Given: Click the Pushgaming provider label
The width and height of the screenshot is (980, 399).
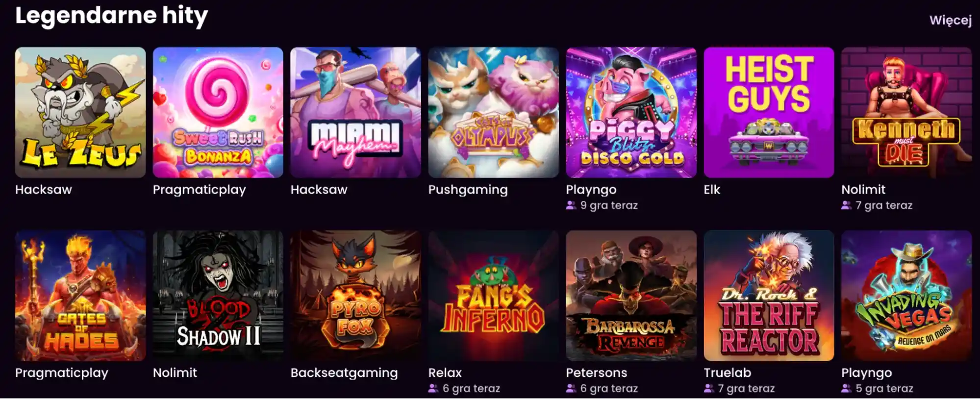Looking at the screenshot, I should pos(468,190).
